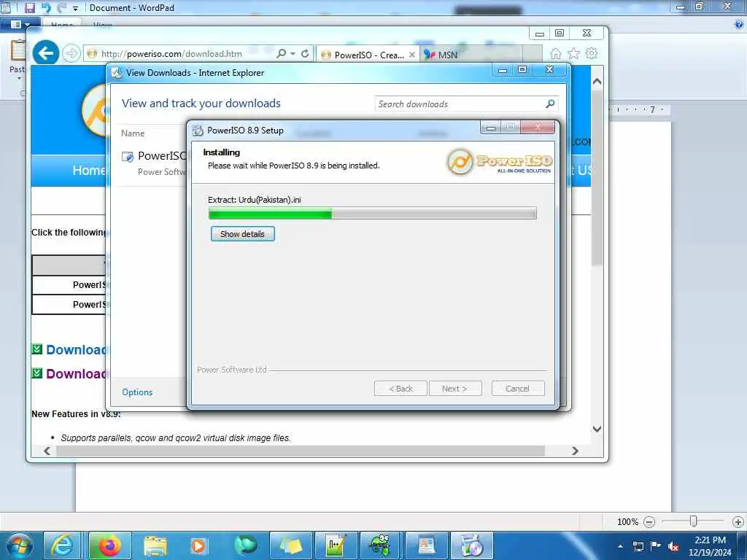Image resolution: width=747 pixels, height=560 pixels.
Task: Click the green arrow icon beside the purple Download link
Action: 36,373
